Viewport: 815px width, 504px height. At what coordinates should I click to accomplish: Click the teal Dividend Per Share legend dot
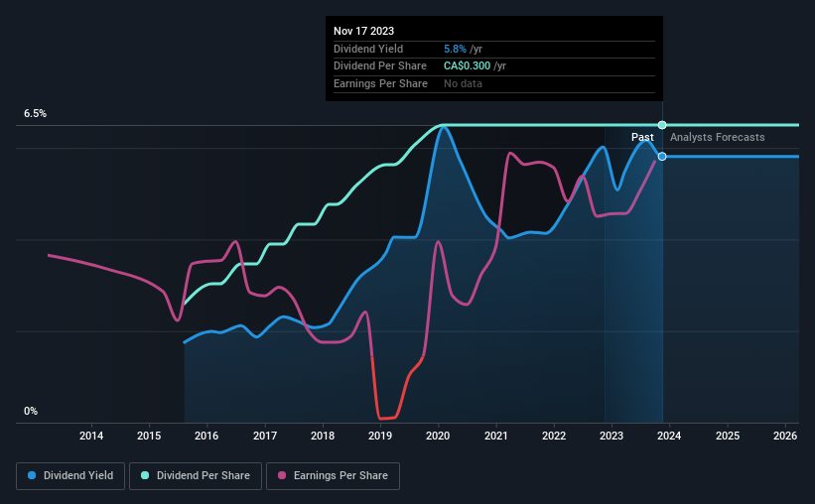pos(145,475)
